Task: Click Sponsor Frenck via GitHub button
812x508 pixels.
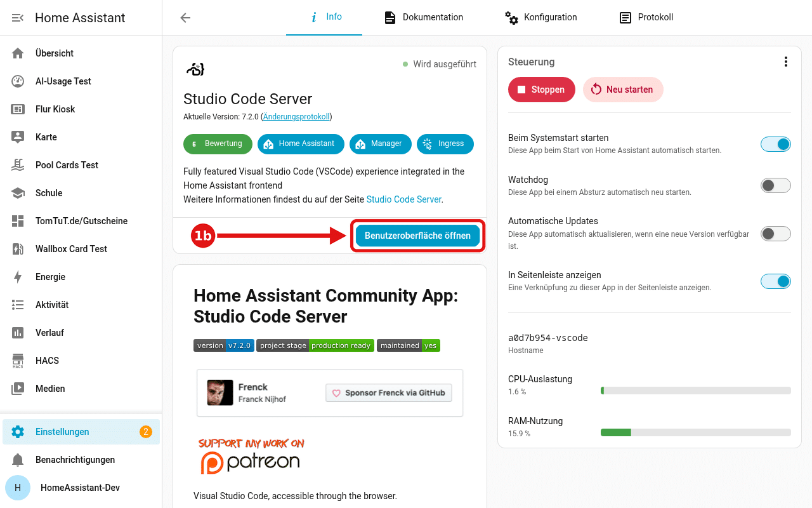Action: click(x=388, y=393)
